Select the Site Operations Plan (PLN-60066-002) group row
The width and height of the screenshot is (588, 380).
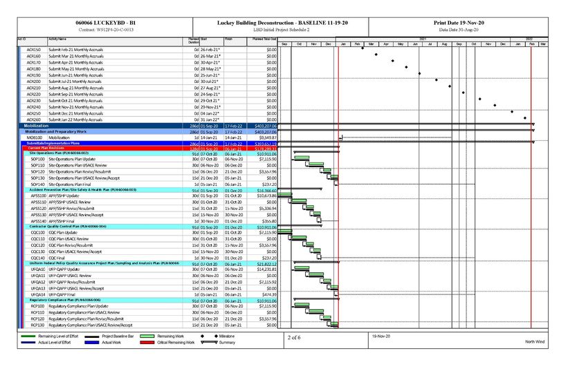pos(151,153)
